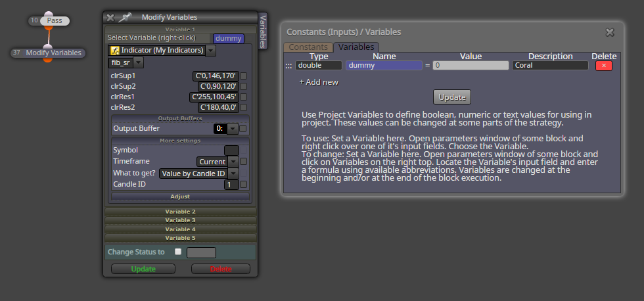
Task: Click green Update button in Modify Variables
Action: click(x=143, y=269)
